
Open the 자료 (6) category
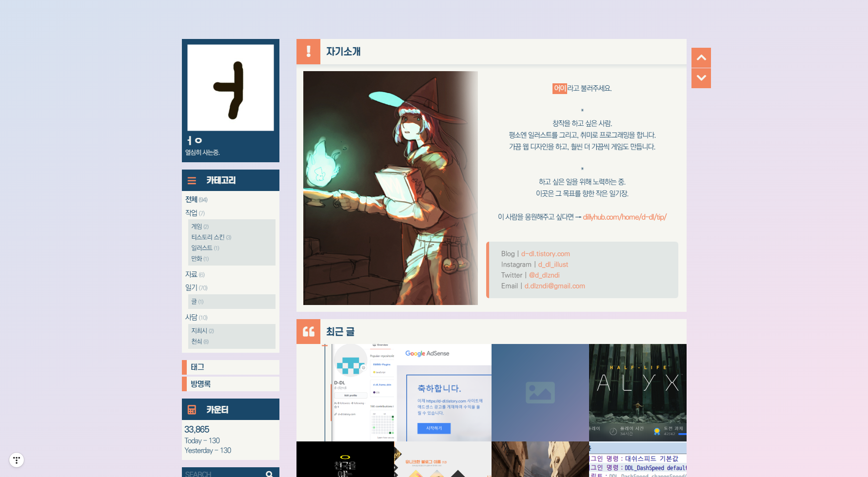(195, 275)
